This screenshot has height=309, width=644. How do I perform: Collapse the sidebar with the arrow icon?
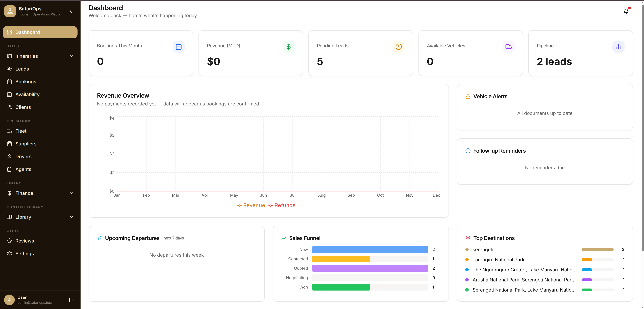click(71, 11)
